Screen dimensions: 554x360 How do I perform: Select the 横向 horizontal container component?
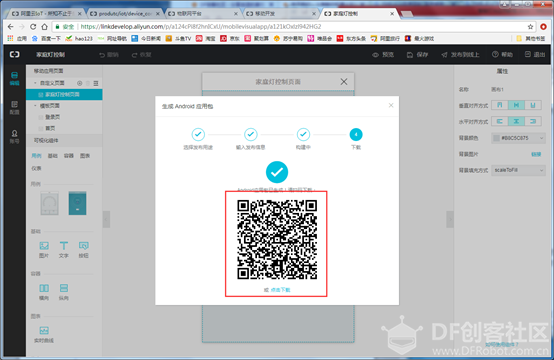pyautogui.click(x=44, y=292)
